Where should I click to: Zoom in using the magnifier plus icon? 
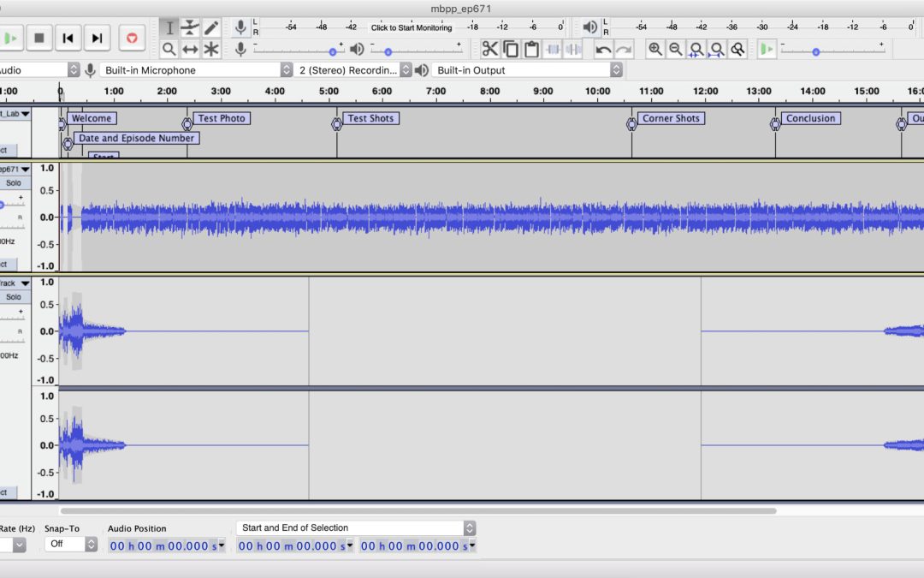[655, 50]
